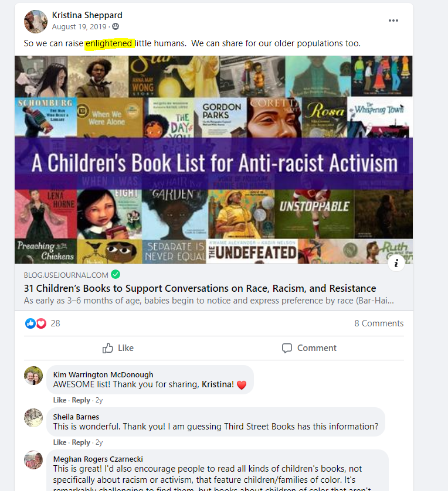Image resolution: width=448 pixels, height=491 pixels.
Task: Click Sheila Barnes's avatar
Action: click(x=33, y=418)
